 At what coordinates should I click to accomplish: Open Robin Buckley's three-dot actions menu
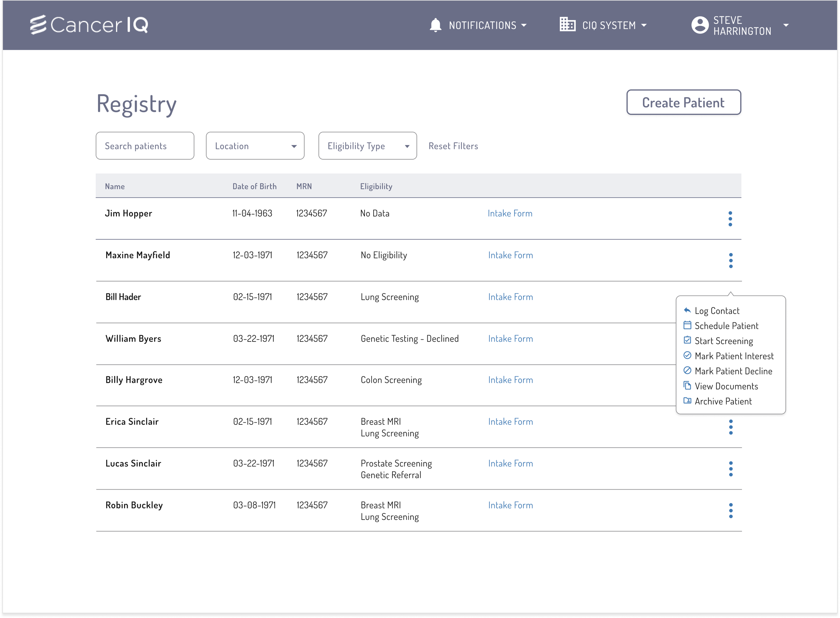tap(730, 511)
